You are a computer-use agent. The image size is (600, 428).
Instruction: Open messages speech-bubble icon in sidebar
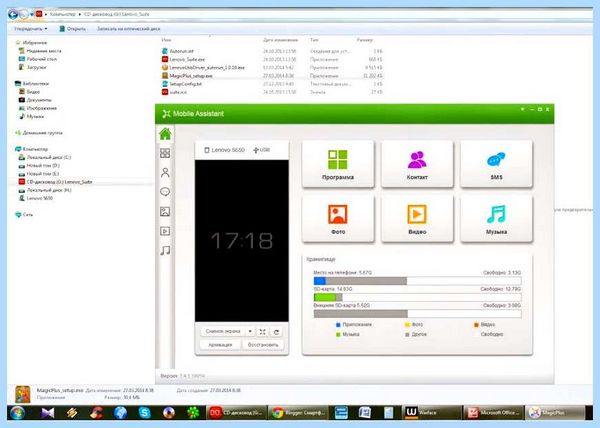point(165,192)
